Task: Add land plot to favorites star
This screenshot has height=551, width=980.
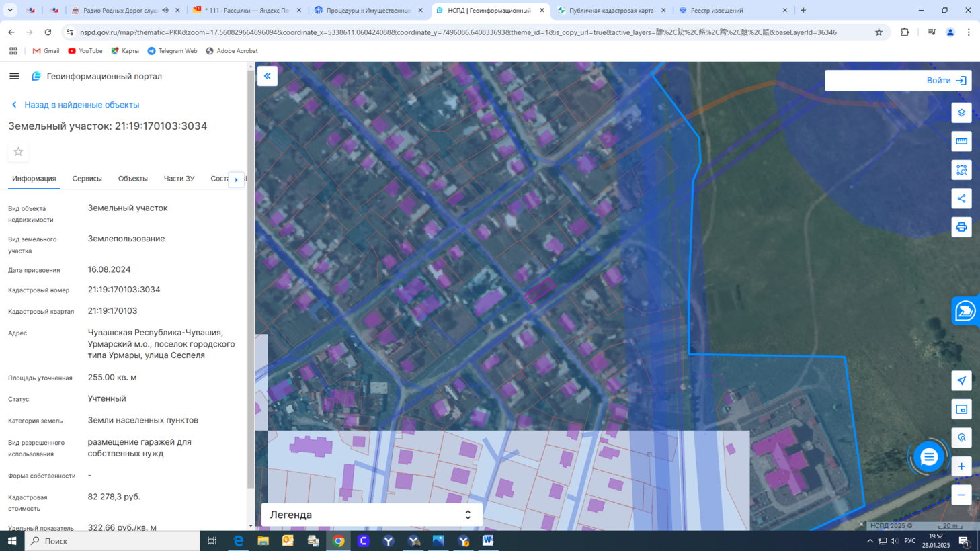Action: tap(19, 152)
